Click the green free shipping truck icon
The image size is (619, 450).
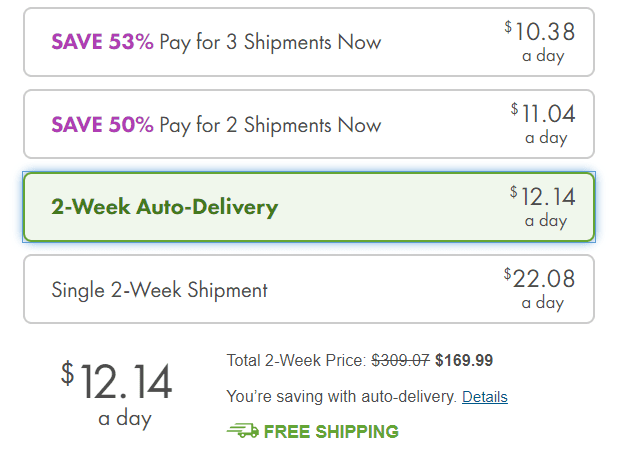(x=243, y=431)
